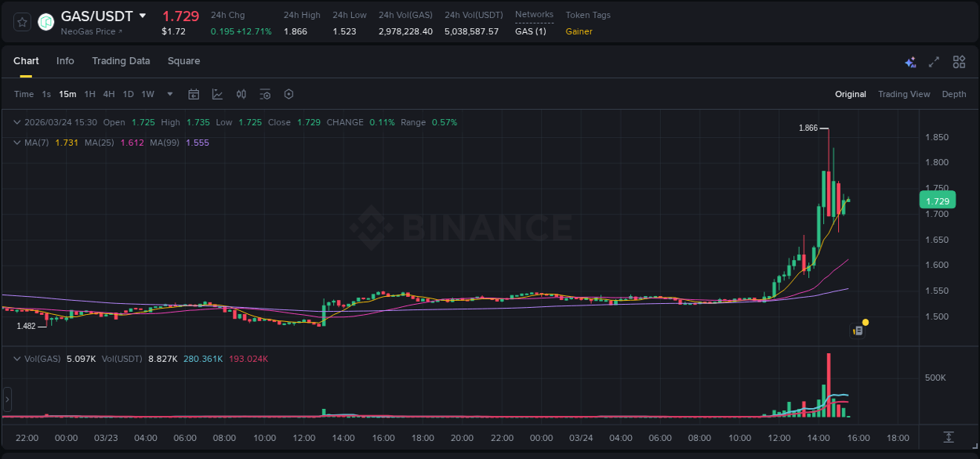The image size is (980, 459).
Task: Click the 24h Low value 1.523
Action: 344,31
